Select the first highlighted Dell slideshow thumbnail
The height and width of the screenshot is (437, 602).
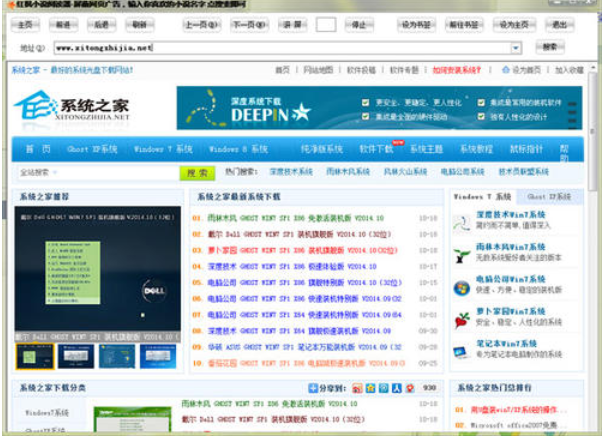[x=35, y=356]
